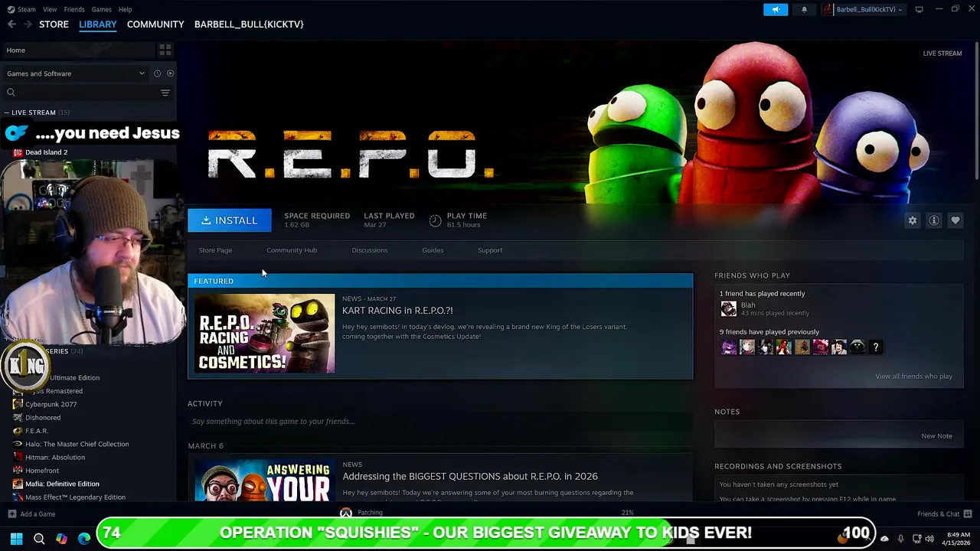The height and width of the screenshot is (551, 980).
Task: Open Friends & Chat icon
Action: (x=968, y=514)
